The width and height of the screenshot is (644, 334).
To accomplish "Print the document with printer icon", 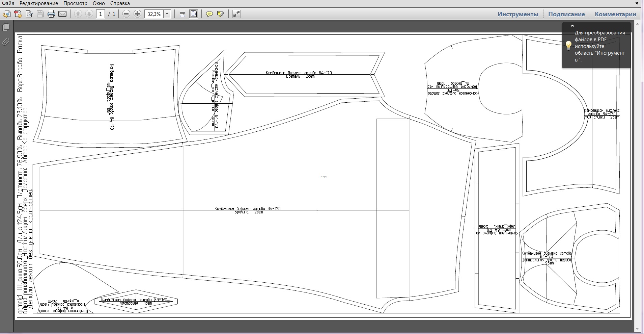I will tap(51, 14).
